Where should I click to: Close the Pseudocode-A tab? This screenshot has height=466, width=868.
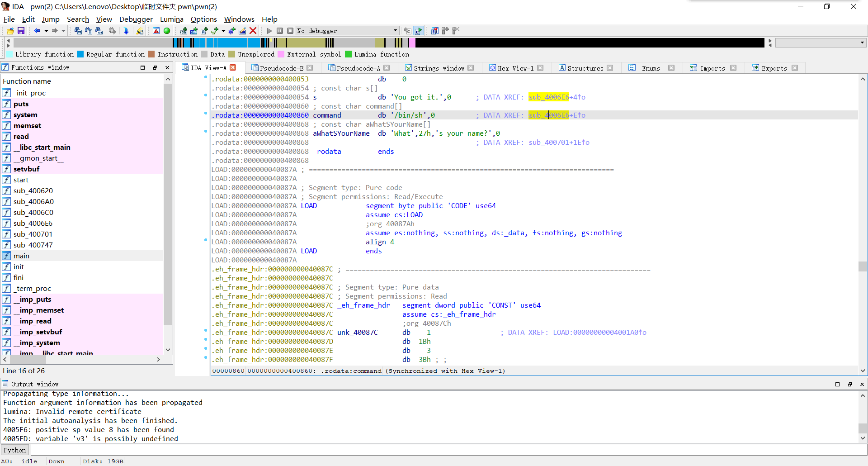tap(387, 68)
